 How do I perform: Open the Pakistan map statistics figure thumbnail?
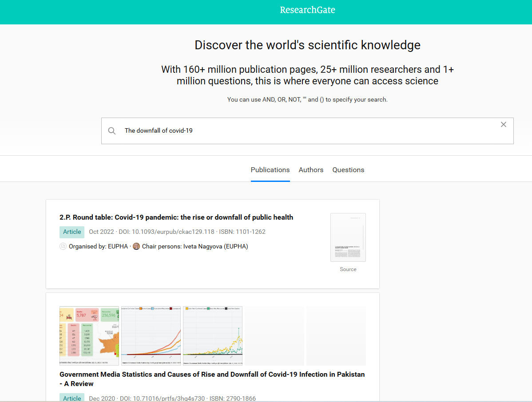(89, 335)
